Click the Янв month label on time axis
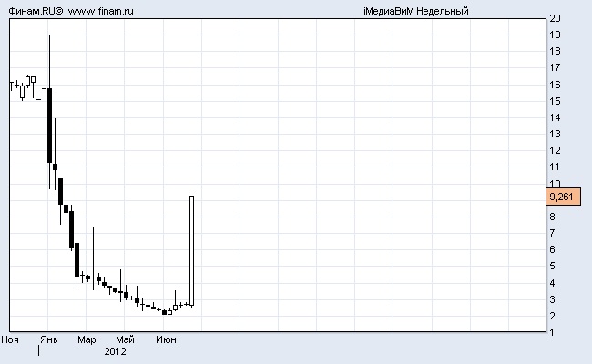 (49, 339)
